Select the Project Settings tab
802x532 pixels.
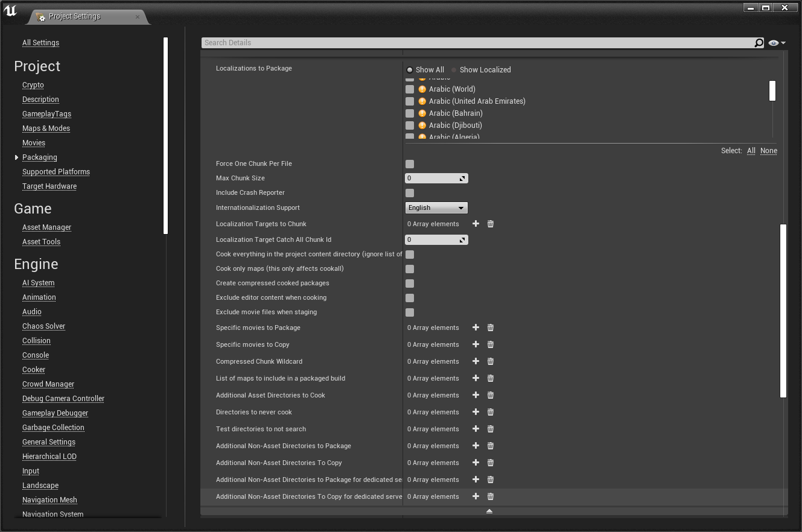(x=88, y=16)
